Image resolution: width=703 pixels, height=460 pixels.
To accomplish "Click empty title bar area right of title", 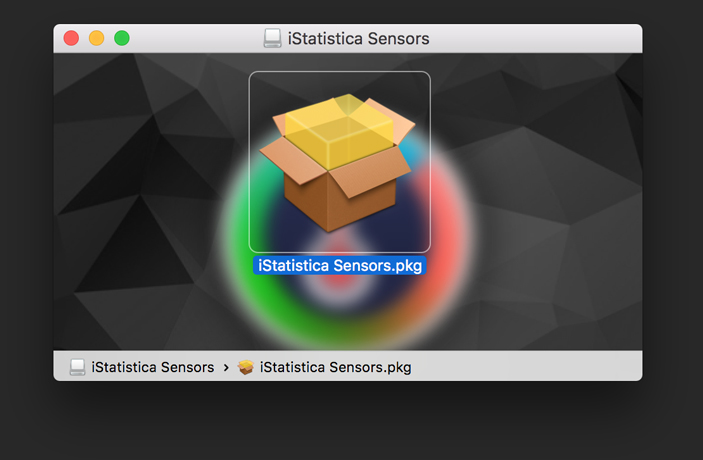I will (534, 39).
